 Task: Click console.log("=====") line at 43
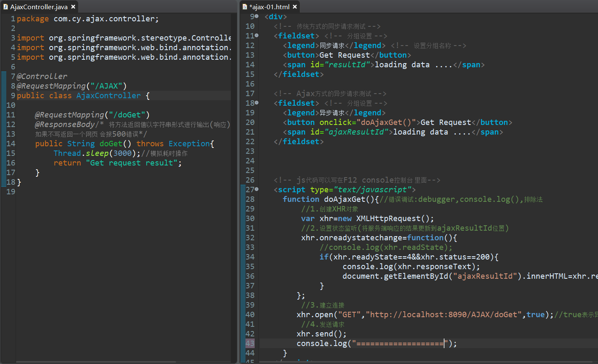pos(377,343)
